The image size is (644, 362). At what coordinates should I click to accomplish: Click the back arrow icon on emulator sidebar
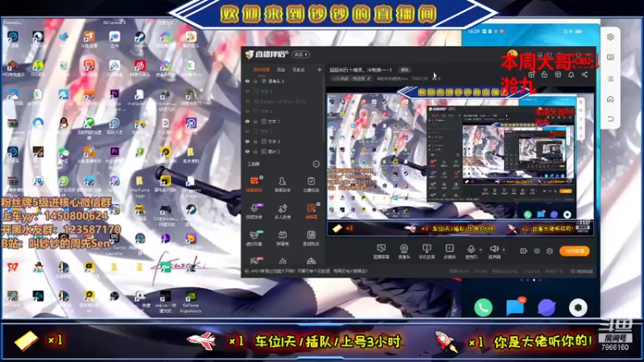point(610,119)
